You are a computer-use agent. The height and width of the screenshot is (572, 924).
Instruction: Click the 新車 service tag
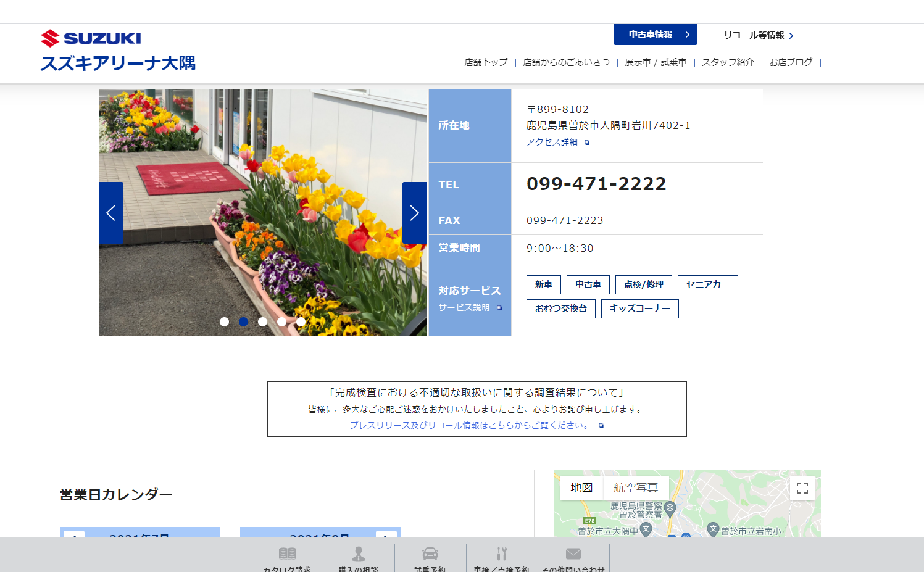(x=544, y=284)
